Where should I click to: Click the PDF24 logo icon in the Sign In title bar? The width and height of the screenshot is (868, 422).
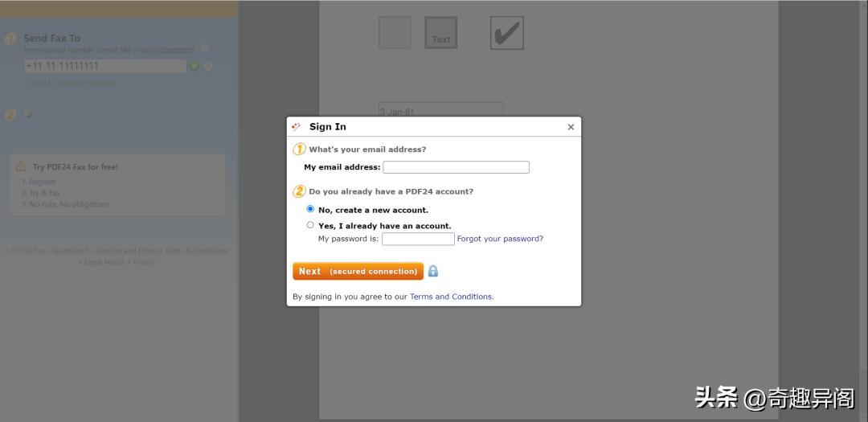coord(296,127)
